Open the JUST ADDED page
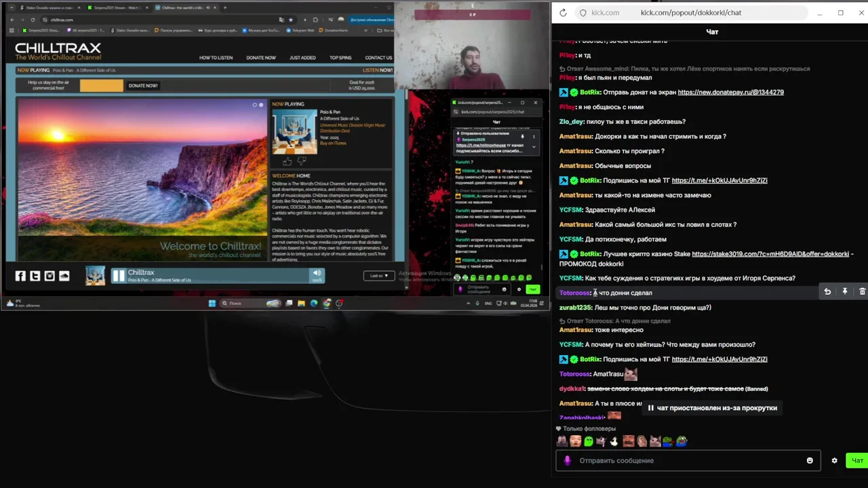Image resolution: width=868 pixels, height=488 pixels. click(x=302, y=58)
